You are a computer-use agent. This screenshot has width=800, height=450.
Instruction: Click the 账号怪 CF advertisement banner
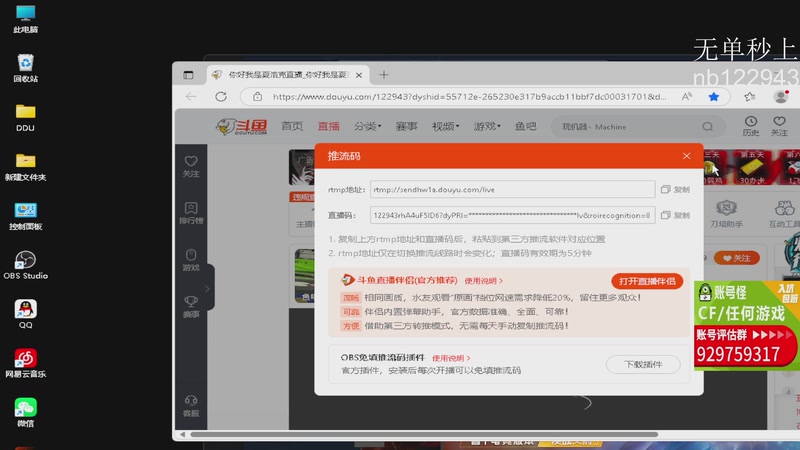(x=746, y=326)
